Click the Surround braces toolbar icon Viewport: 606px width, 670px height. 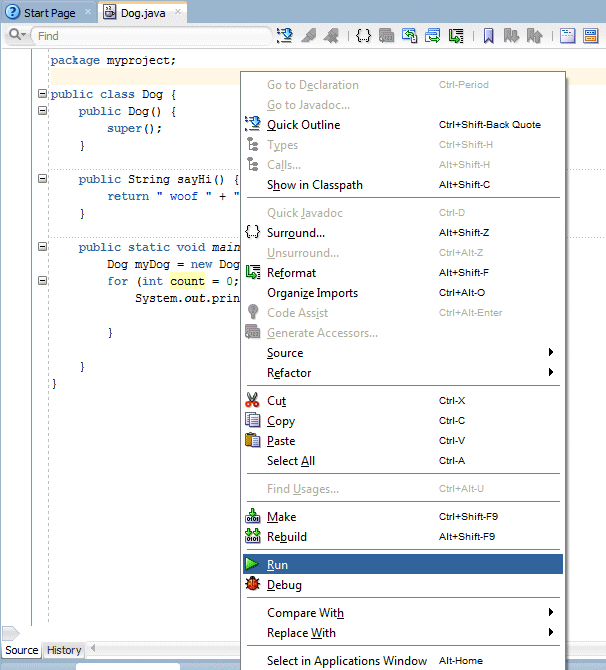[363, 35]
